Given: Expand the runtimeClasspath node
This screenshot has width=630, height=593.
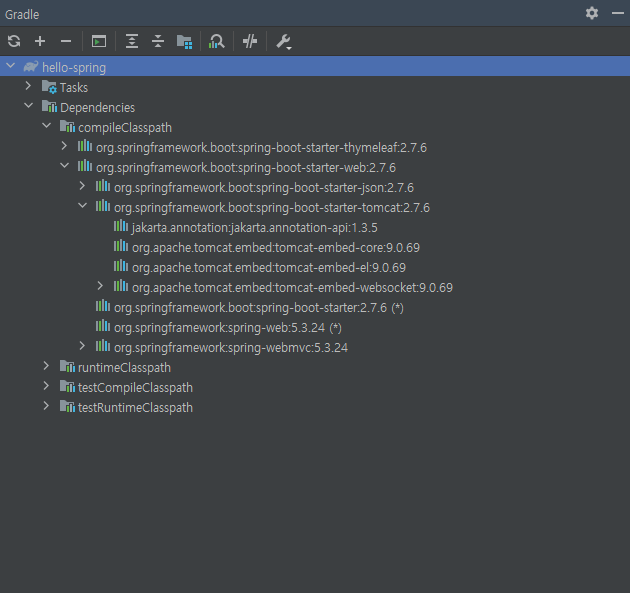Looking at the screenshot, I should click(46, 366).
